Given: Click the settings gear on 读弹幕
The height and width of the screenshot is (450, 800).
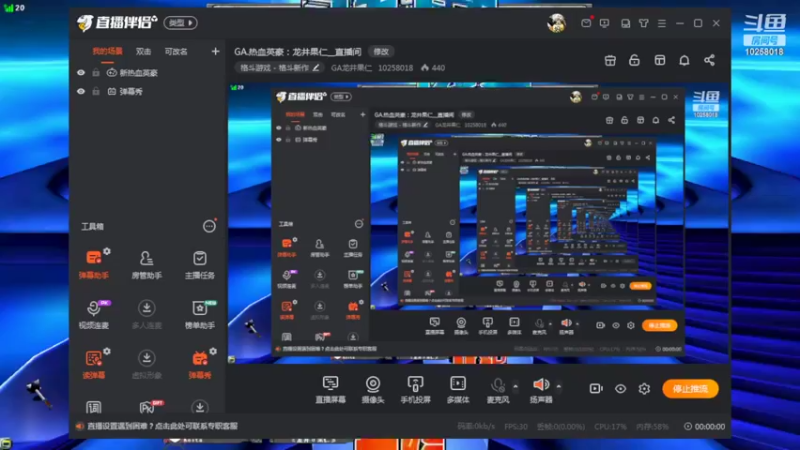Looking at the screenshot, I should [x=107, y=351].
